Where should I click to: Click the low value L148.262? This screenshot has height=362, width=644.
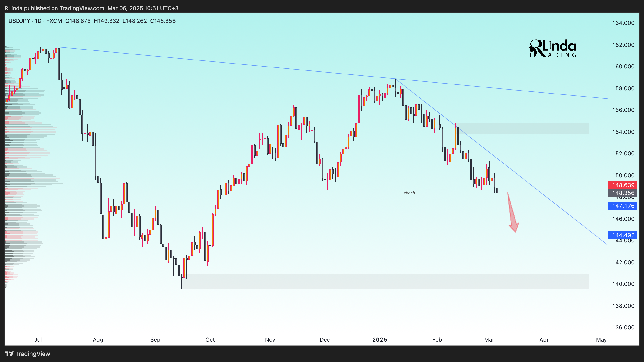point(135,21)
